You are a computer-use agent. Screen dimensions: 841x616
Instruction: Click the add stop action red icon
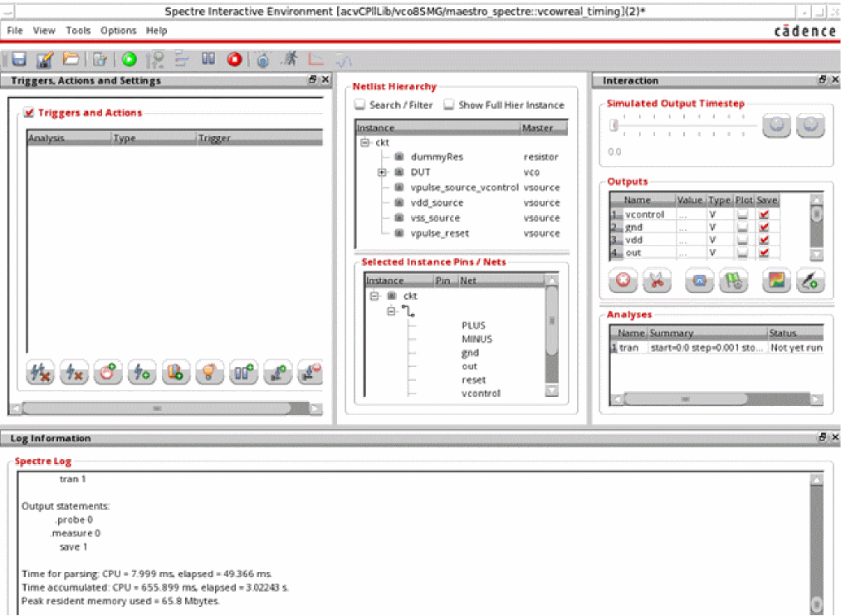108,372
